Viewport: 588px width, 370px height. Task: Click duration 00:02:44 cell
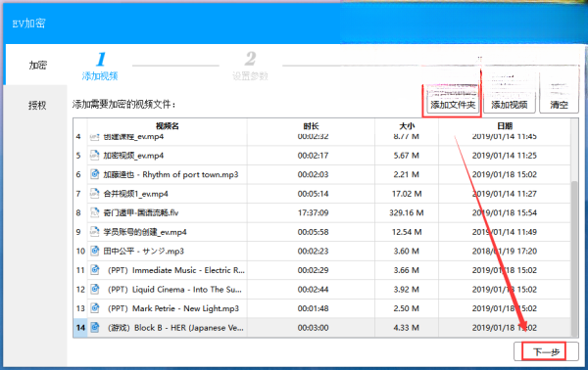pyautogui.click(x=314, y=290)
